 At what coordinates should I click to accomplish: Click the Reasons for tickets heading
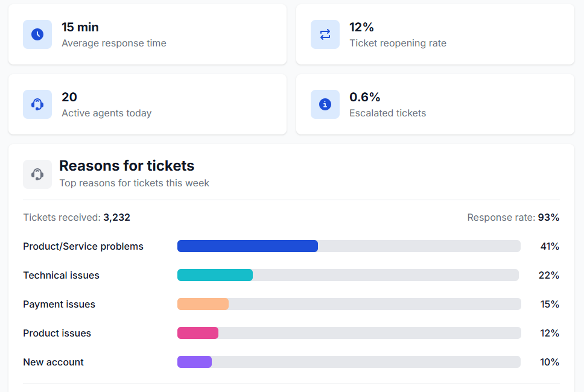click(126, 165)
